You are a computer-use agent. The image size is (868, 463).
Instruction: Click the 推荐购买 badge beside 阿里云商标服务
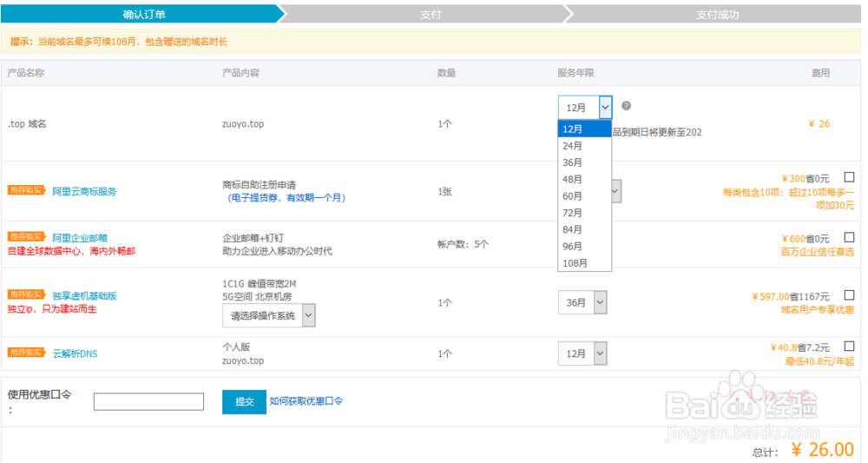point(26,190)
